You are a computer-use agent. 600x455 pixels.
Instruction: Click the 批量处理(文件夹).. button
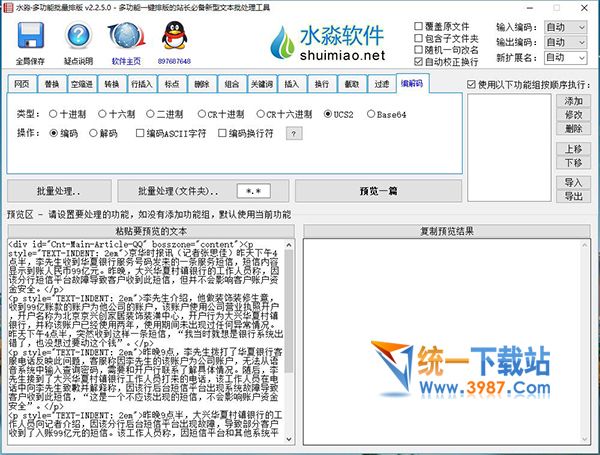pos(178,191)
